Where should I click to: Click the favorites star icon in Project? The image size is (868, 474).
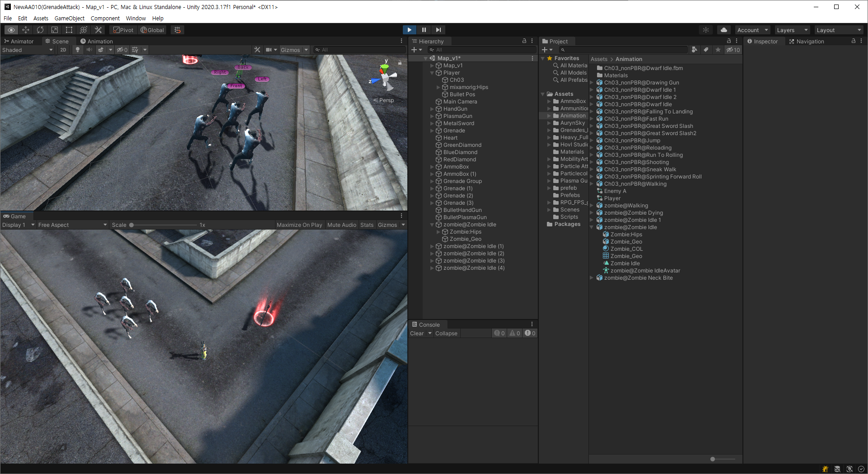pos(718,50)
